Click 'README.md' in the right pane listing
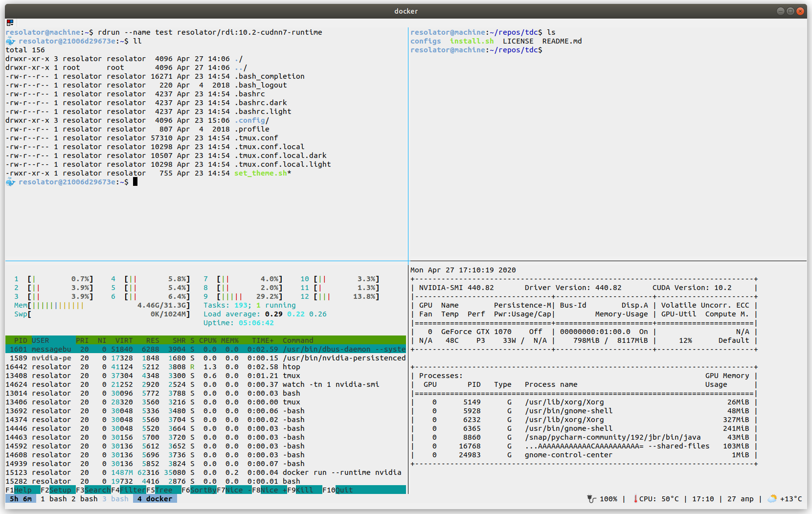The width and height of the screenshot is (812, 514). point(562,41)
